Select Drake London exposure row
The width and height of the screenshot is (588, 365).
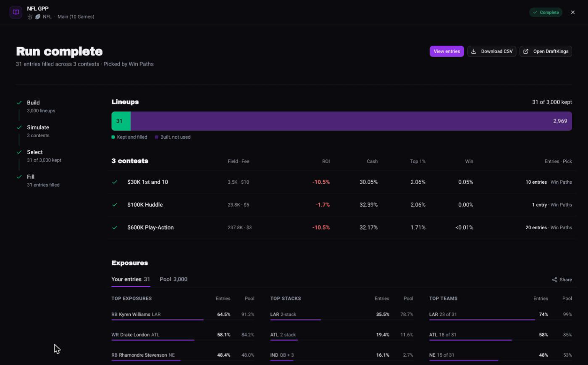click(183, 336)
